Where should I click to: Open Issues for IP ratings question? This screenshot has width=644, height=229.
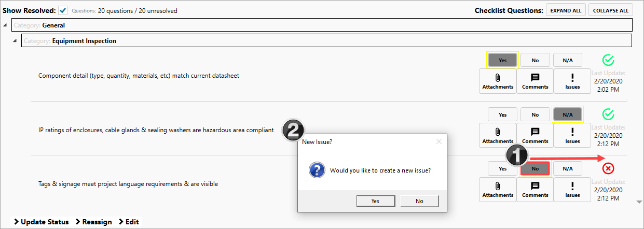[x=572, y=135]
